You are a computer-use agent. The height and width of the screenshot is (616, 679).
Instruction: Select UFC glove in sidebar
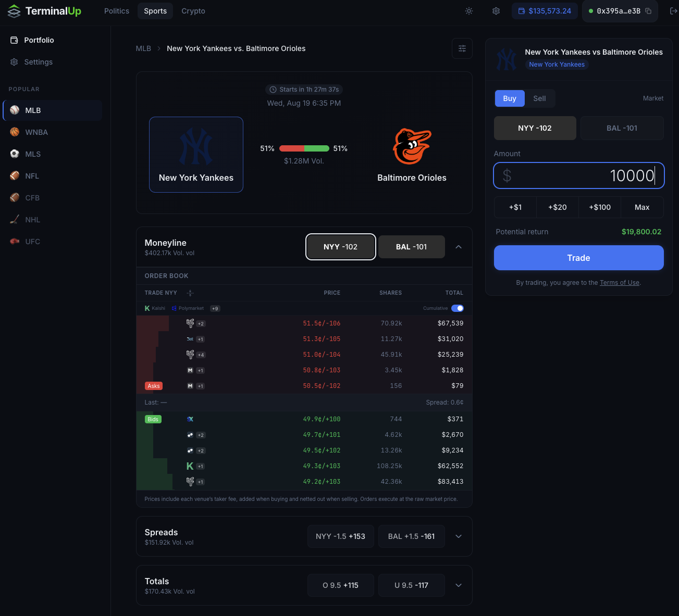click(x=15, y=242)
